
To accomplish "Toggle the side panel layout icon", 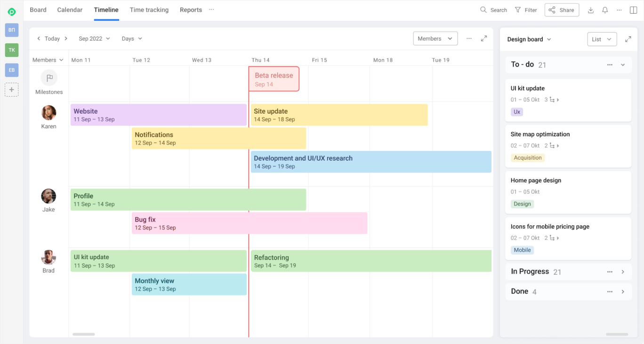I will click(633, 10).
